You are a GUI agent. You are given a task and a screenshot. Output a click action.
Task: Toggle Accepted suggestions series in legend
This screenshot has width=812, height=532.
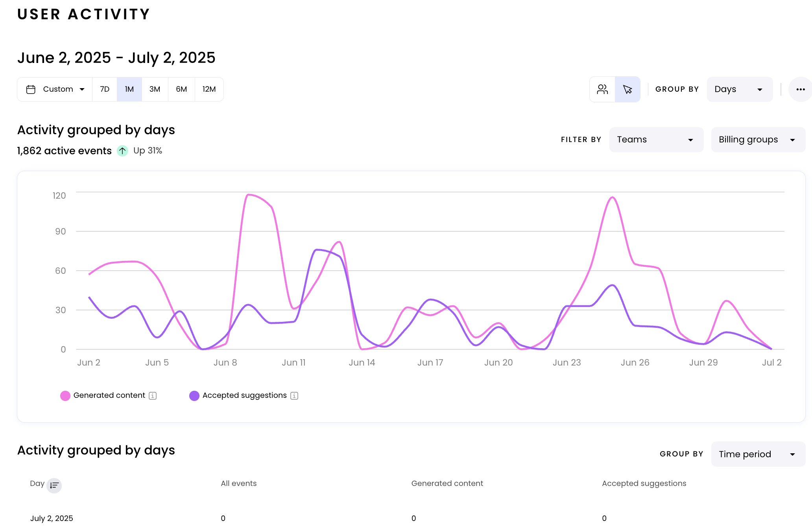244,395
